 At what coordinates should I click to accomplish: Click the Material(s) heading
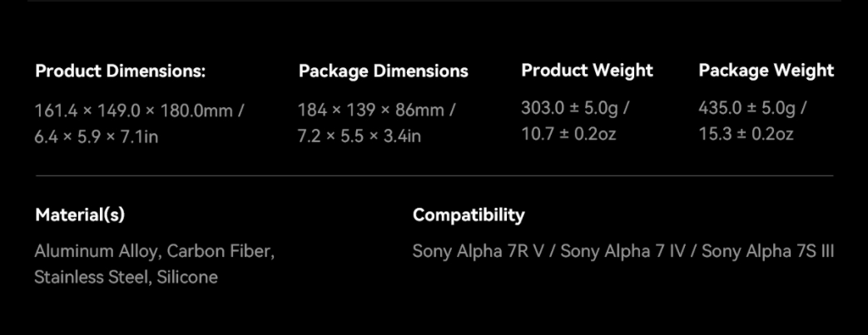tap(80, 215)
